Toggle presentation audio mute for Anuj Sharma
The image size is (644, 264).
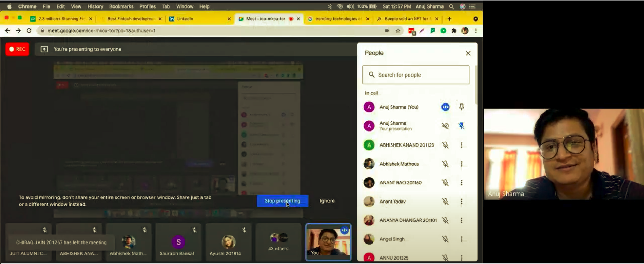pyautogui.click(x=445, y=126)
